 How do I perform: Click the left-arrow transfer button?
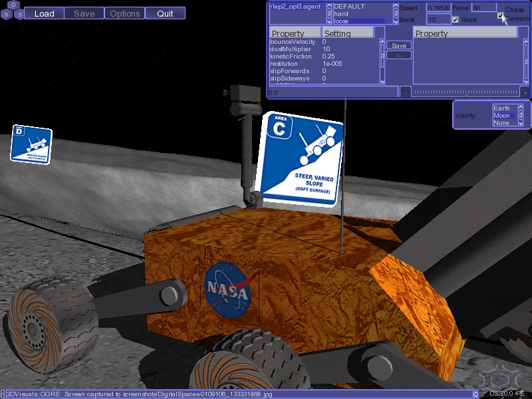(x=399, y=55)
